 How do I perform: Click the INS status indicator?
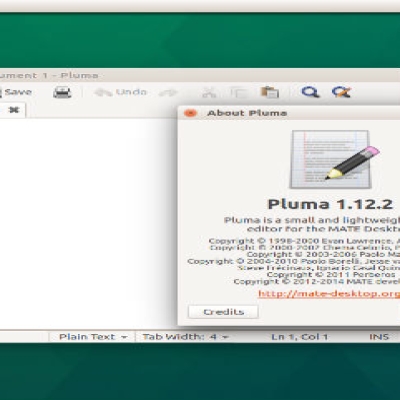point(379,337)
